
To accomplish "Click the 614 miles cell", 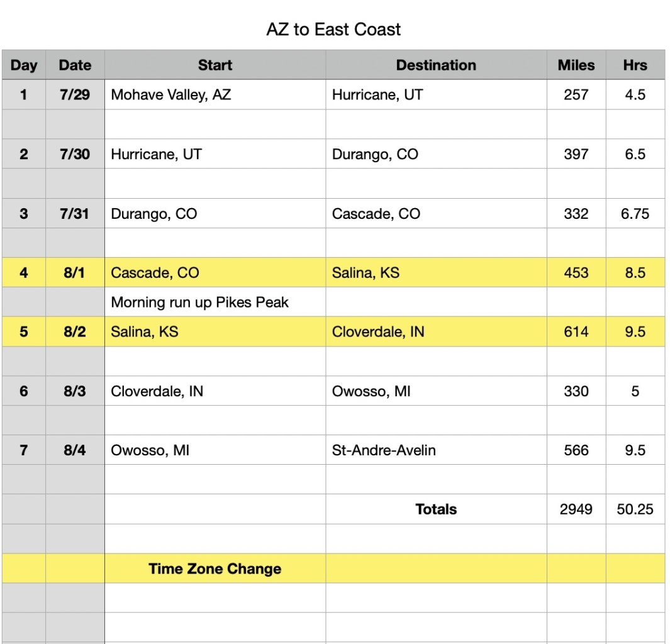I will pos(576,332).
